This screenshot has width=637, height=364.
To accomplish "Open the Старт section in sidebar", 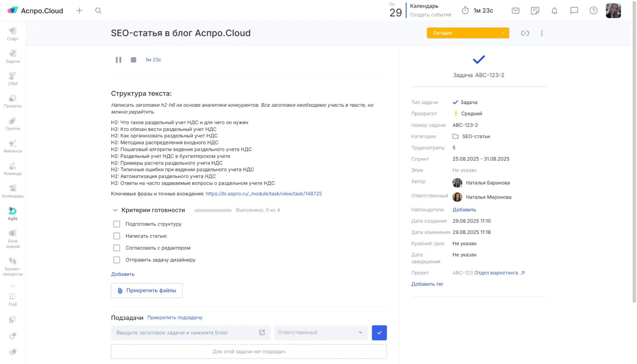I will click(x=13, y=34).
